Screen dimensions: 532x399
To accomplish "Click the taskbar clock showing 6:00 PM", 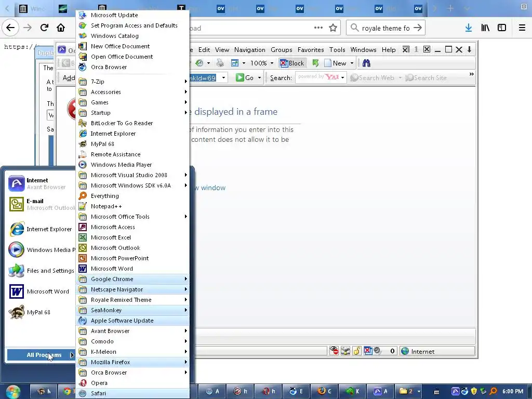I will pyautogui.click(x=513, y=391).
